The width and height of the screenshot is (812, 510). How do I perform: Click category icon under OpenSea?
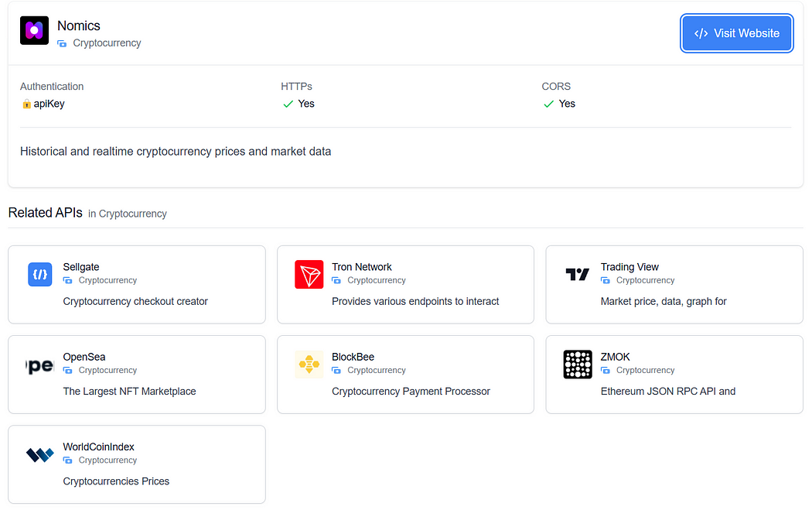coord(67,371)
